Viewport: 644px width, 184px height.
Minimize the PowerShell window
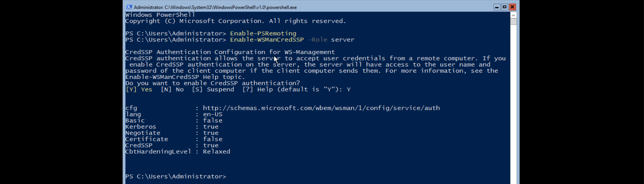pyautogui.click(x=497, y=7)
